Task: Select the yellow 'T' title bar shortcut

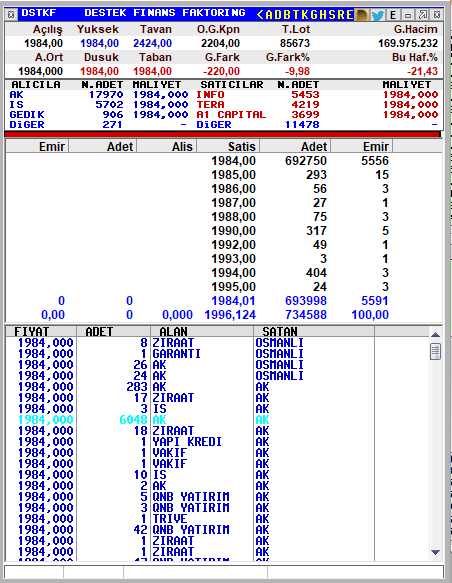Action: pyautogui.click(x=296, y=15)
